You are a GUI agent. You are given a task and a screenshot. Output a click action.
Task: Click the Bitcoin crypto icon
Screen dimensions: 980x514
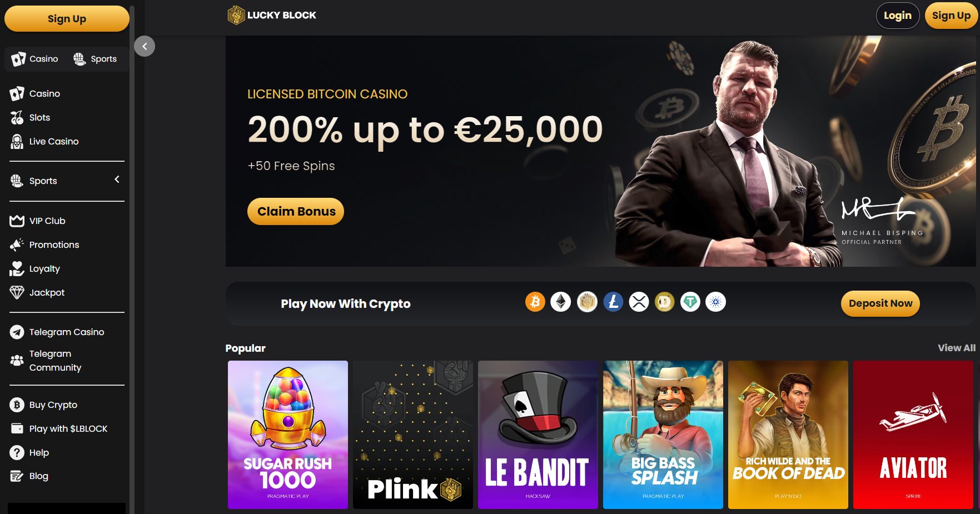tap(535, 302)
